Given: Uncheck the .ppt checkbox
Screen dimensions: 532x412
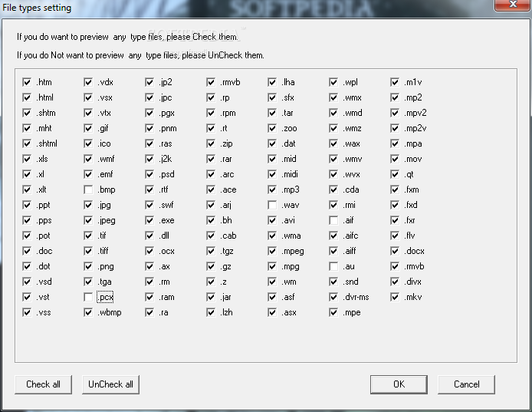Looking at the screenshot, I should [x=27, y=205].
